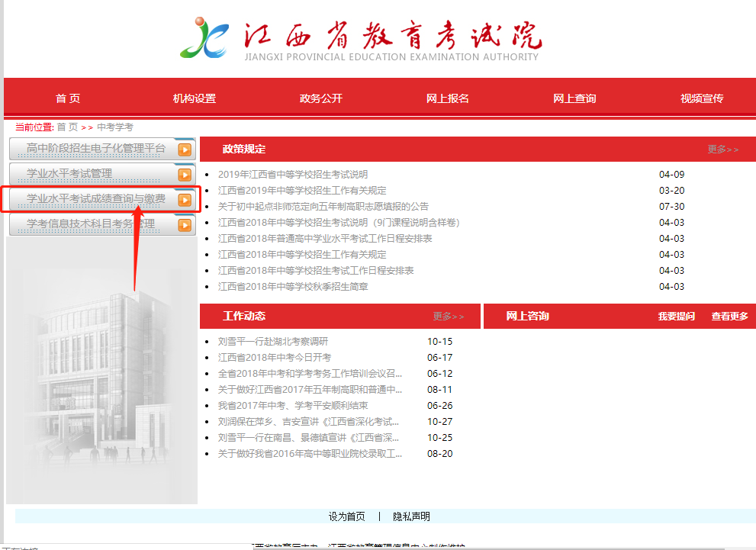Open the 网上报名 navigation menu
This screenshot has width=756, height=550.
click(x=448, y=98)
